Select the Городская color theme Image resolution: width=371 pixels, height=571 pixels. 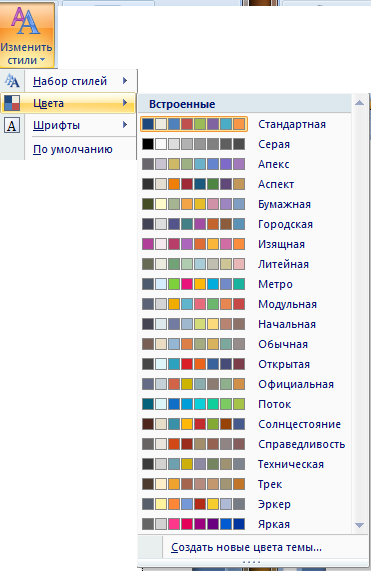tap(245, 224)
